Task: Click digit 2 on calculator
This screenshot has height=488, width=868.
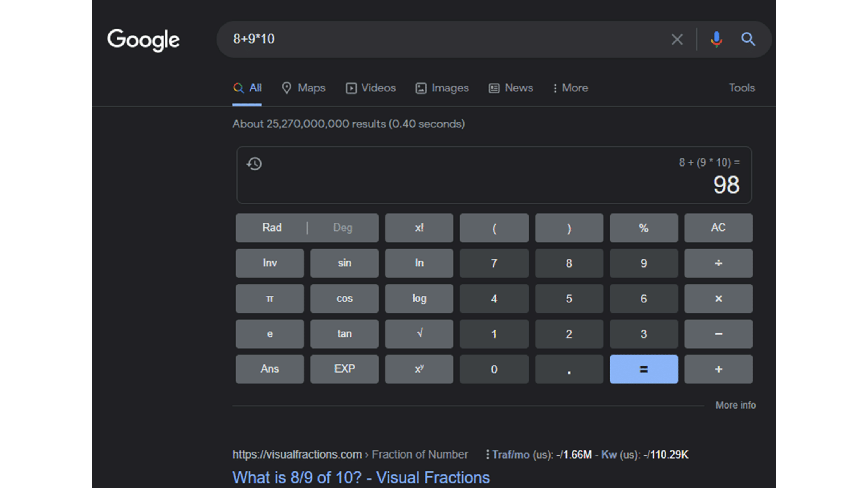Action: 569,334
